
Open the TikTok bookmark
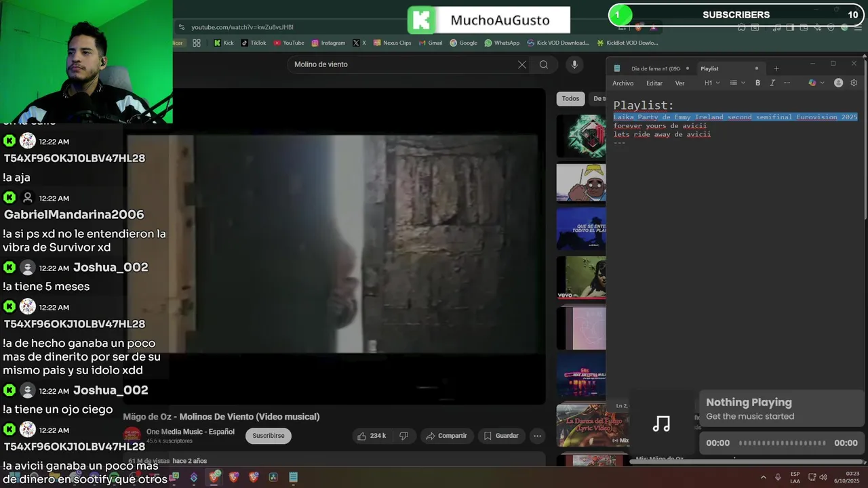[x=254, y=43]
